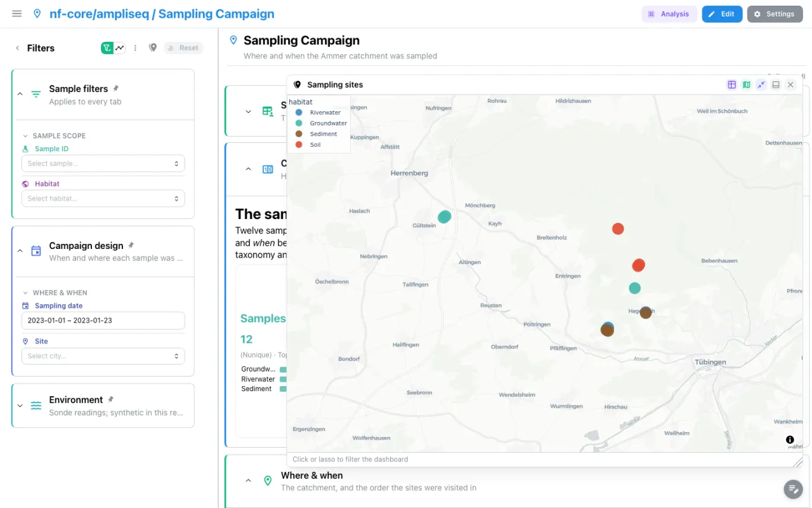The width and height of the screenshot is (812, 508).
Task: Collapse the Campaign design section
Action: (x=20, y=251)
